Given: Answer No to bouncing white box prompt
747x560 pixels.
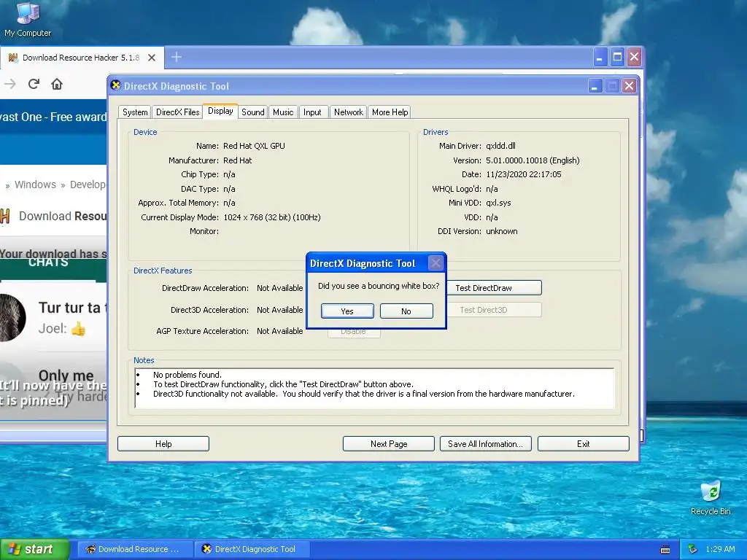Looking at the screenshot, I should [x=406, y=311].
